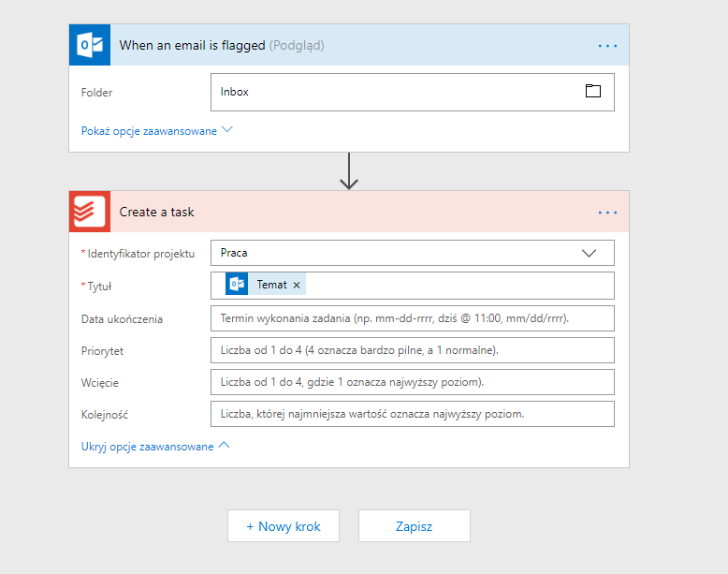Click the Wcięcie input field
The image size is (728, 574).
coord(413,382)
